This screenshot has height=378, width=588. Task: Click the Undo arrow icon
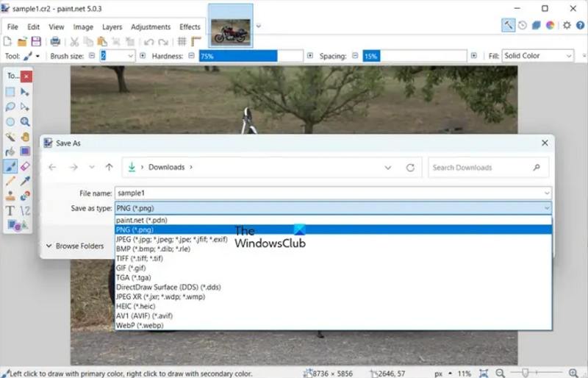click(148, 42)
